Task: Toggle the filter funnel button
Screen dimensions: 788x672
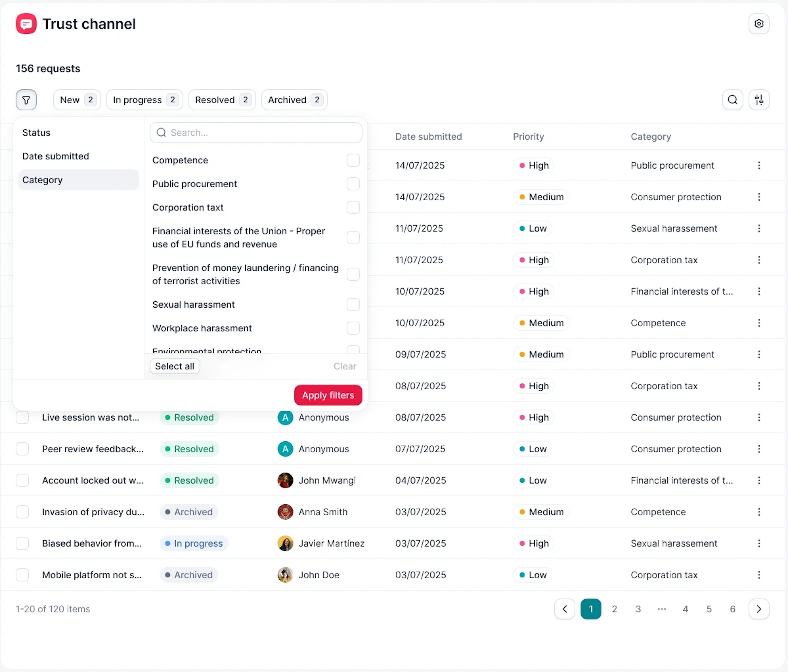Action: (x=26, y=100)
